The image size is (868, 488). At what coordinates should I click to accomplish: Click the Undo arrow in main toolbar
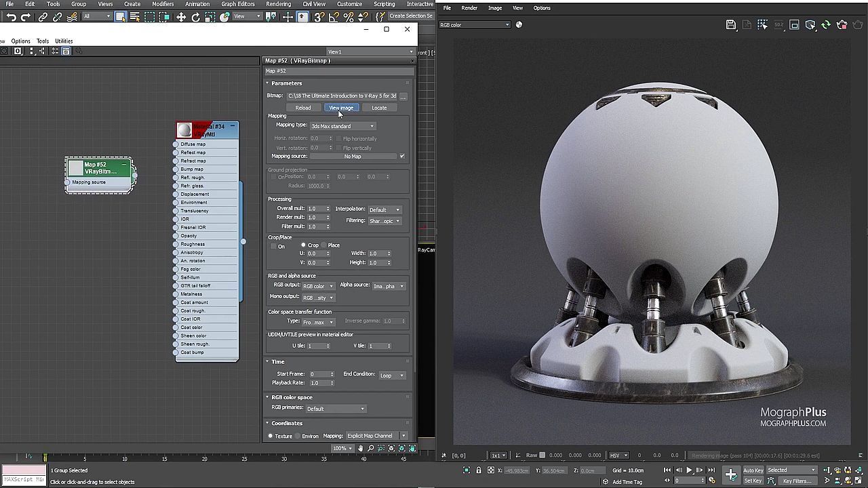click(x=11, y=17)
